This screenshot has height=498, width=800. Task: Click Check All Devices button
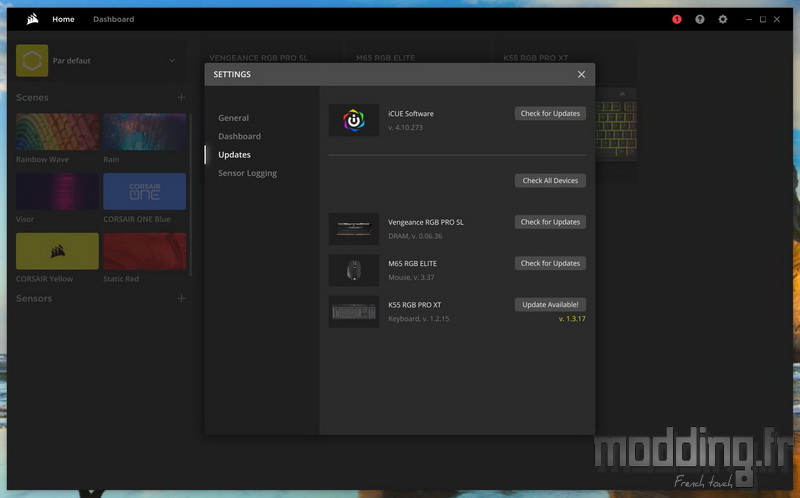[x=550, y=181]
